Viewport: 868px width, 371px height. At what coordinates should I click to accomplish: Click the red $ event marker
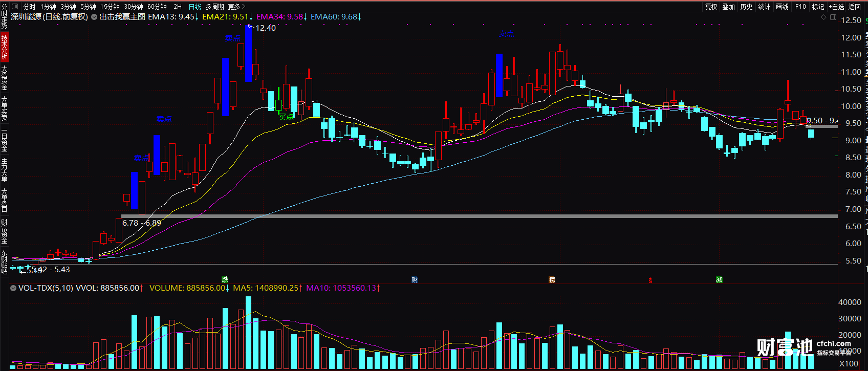click(650, 280)
